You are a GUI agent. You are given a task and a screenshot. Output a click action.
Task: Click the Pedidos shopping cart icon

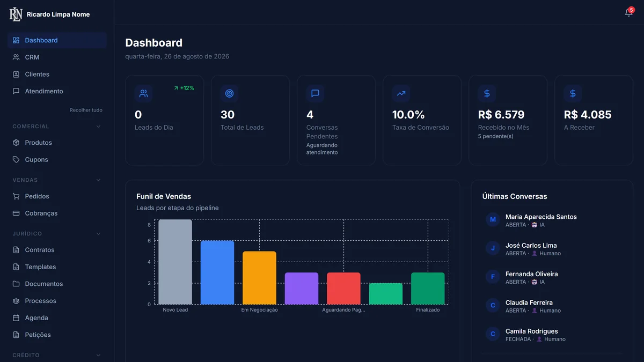(x=16, y=196)
